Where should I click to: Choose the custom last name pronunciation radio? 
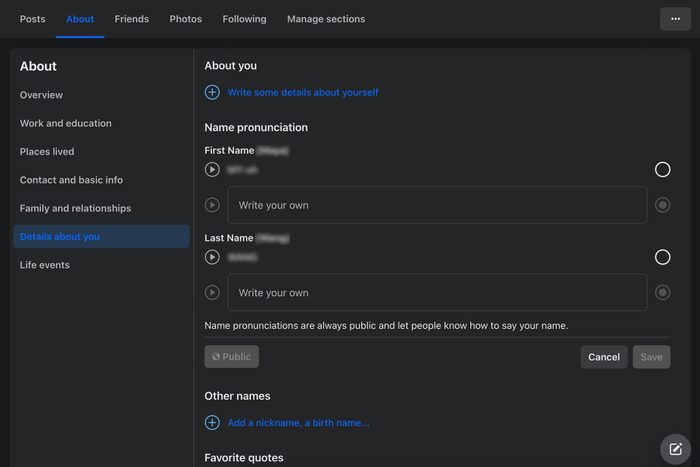pyautogui.click(x=662, y=293)
